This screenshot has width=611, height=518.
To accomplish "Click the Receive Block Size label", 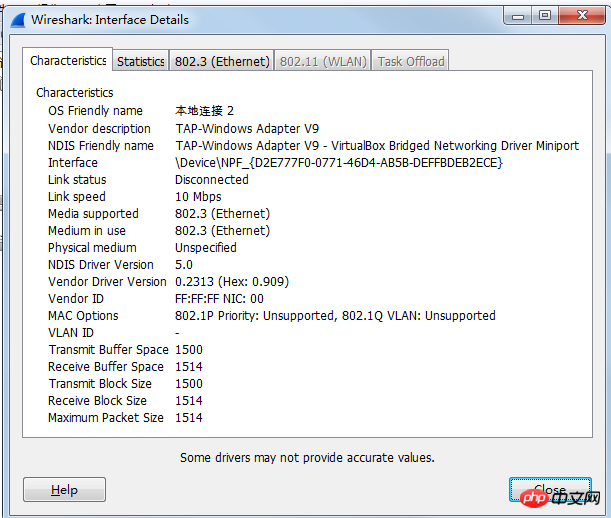I will tap(97, 401).
